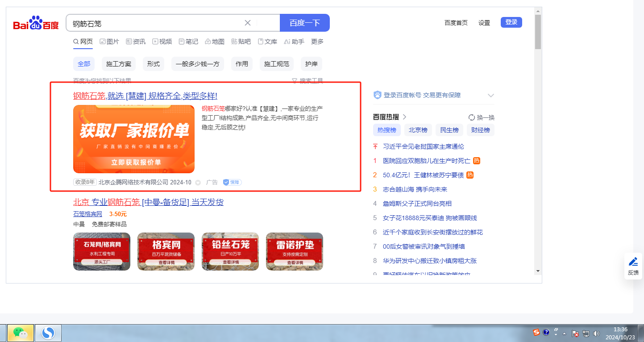The height and width of the screenshot is (342, 644).
Task: Open the 百度首页 link
Action: coord(456,23)
